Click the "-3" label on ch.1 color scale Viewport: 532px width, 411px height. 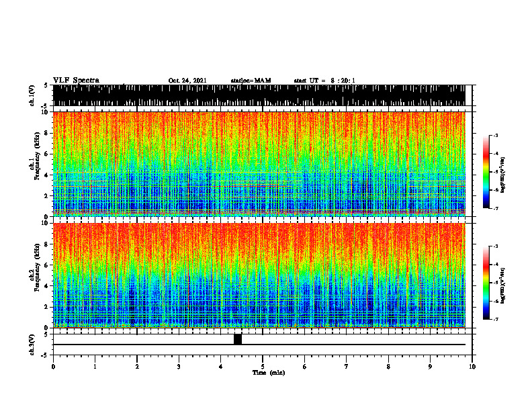tap(496, 136)
